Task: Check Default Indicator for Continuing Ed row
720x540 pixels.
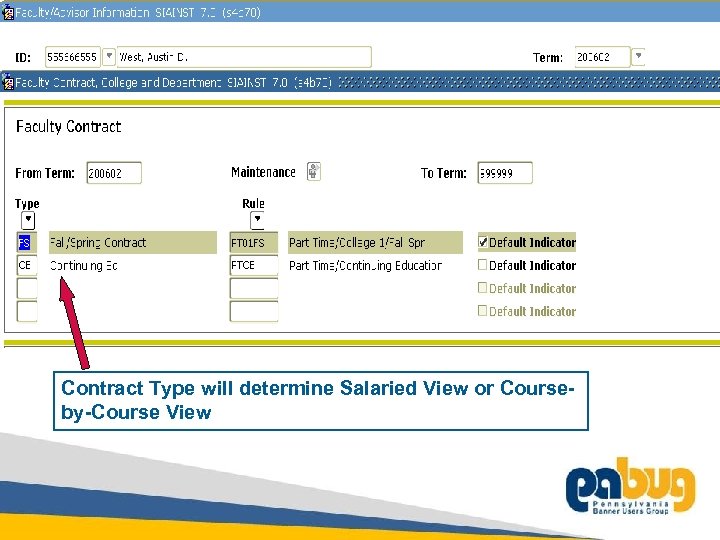Action: 482,264
